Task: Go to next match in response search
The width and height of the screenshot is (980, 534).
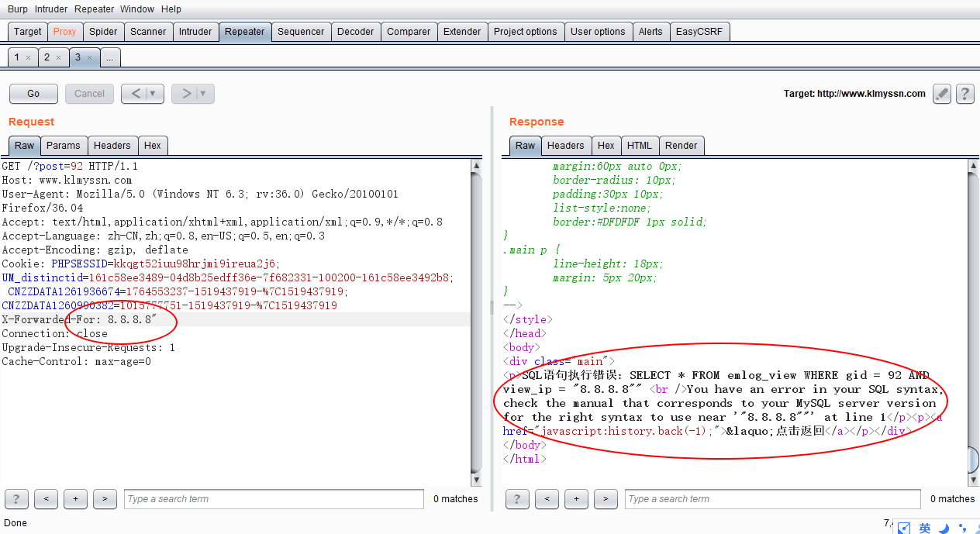Action: point(606,499)
